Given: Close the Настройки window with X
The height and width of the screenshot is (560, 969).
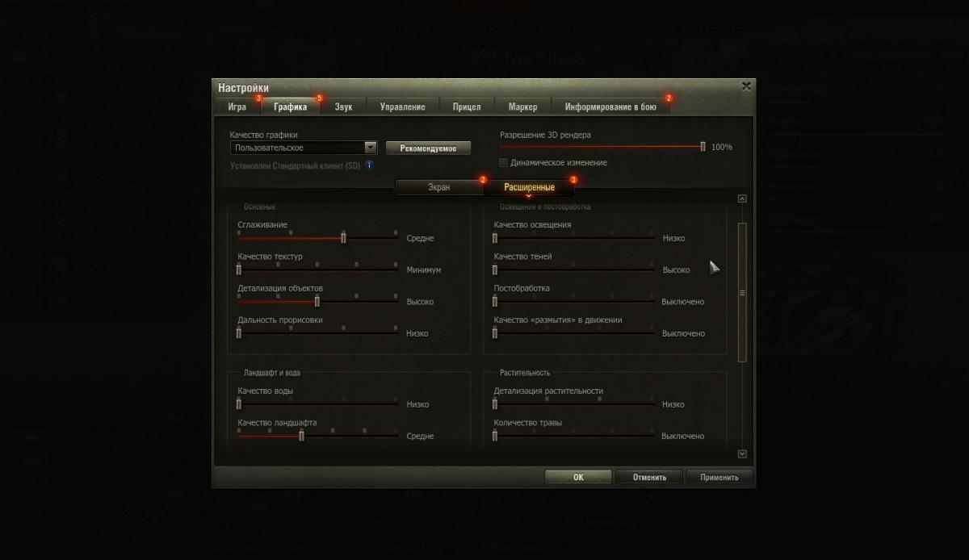Looking at the screenshot, I should (746, 86).
